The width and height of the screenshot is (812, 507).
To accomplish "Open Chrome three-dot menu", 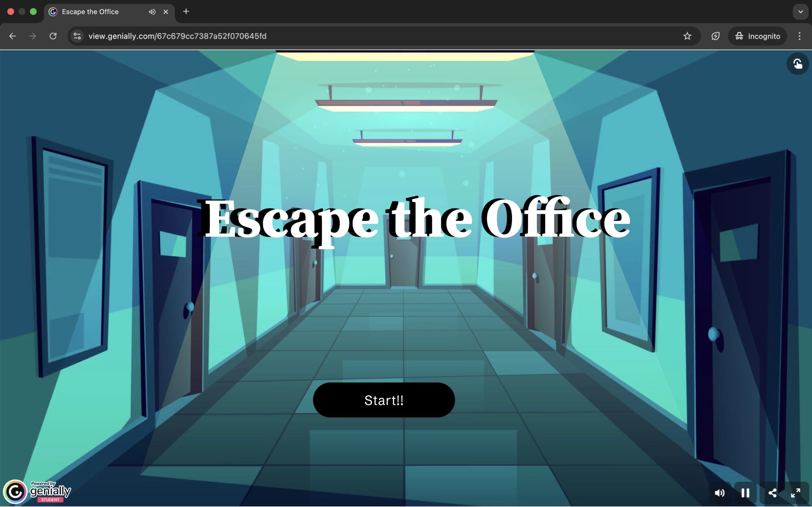I will click(x=800, y=36).
